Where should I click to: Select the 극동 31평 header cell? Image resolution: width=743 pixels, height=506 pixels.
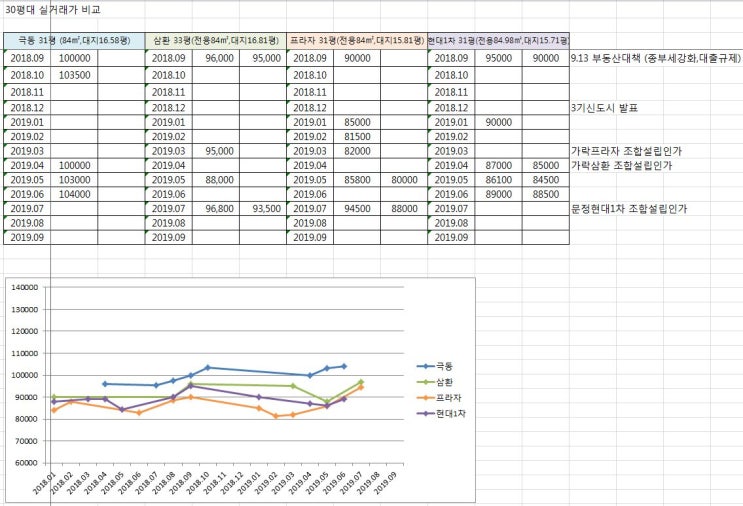[74, 41]
